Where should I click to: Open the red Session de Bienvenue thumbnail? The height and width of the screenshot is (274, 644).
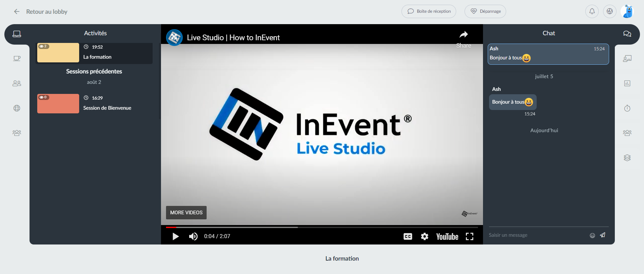(x=58, y=104)
